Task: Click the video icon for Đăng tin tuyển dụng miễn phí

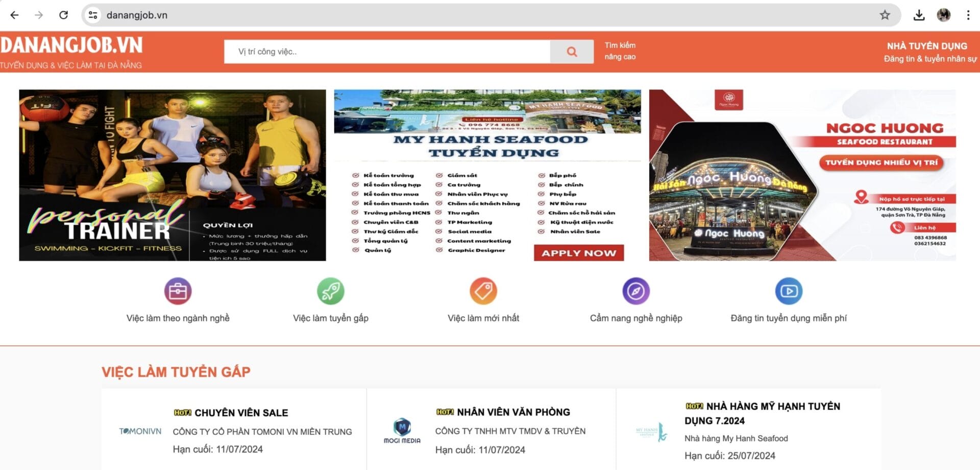Action: coord(789,290)
